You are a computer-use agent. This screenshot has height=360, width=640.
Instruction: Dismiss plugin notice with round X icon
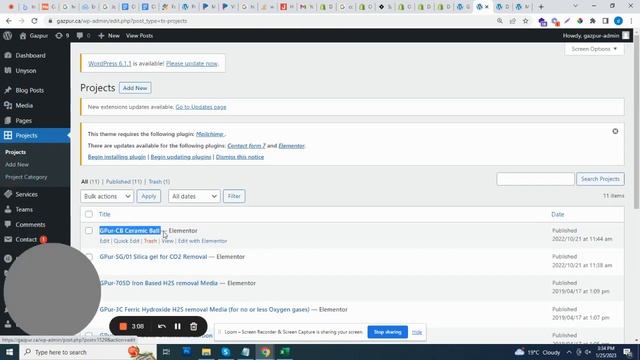[615, 131]
